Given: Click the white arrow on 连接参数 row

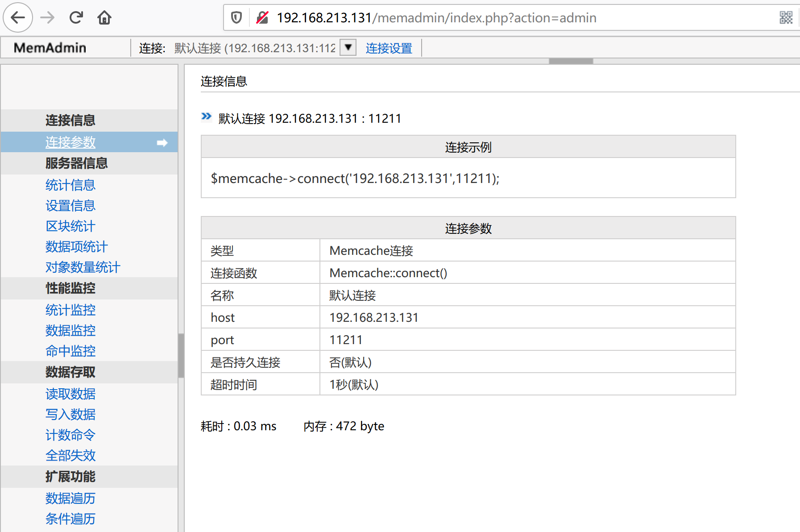Looking at the screenshot, I should (162, 143).
